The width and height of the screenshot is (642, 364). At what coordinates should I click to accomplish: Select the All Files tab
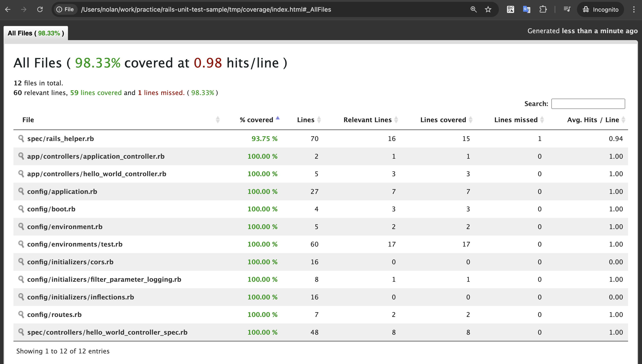click(36, 33)
